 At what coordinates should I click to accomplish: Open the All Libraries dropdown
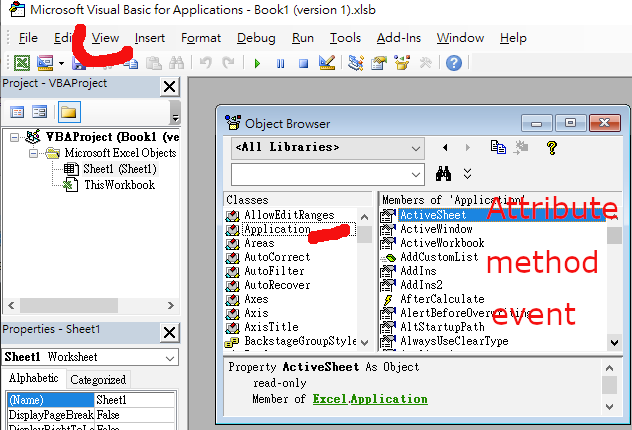pyautogui.click(x=328, y=148)
